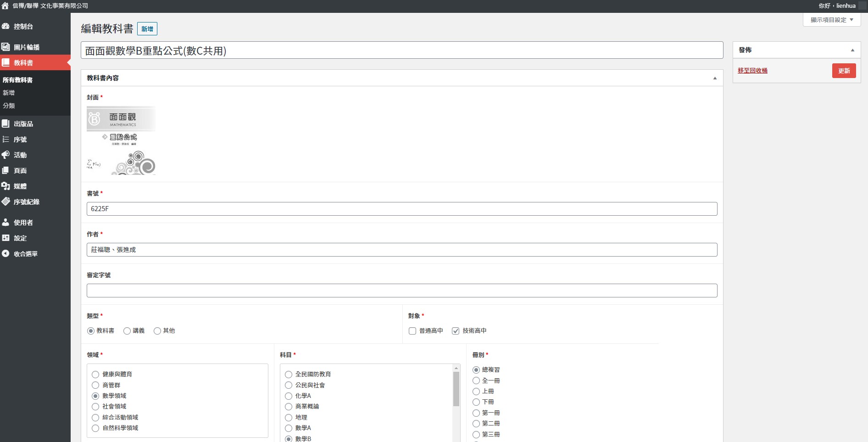Select 下冊 volume radio

point(476,402)
